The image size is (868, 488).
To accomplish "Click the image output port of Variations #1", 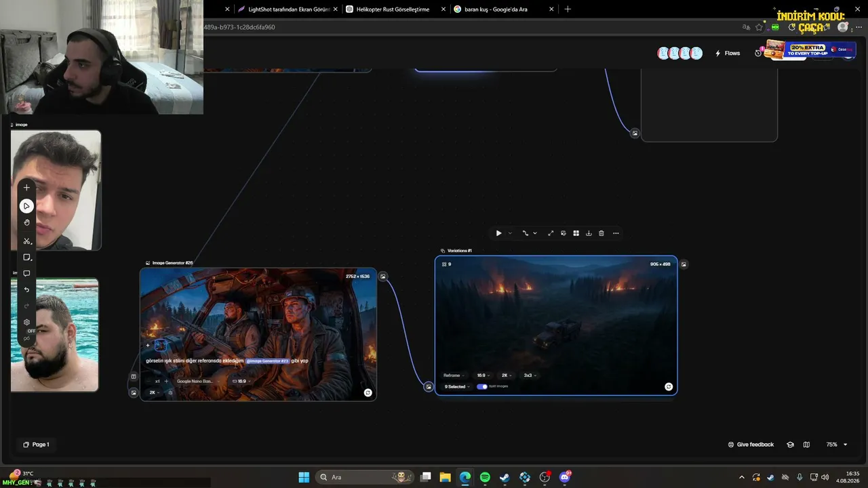I will pos(684,264).
